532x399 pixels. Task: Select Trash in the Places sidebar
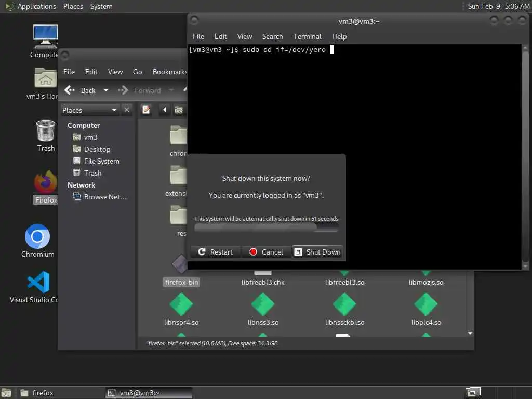click(x=92, y=173)
